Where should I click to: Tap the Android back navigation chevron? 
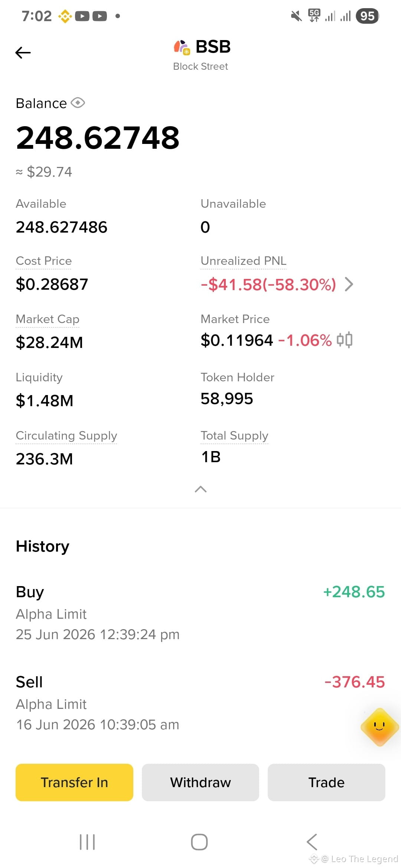point(312,842)
